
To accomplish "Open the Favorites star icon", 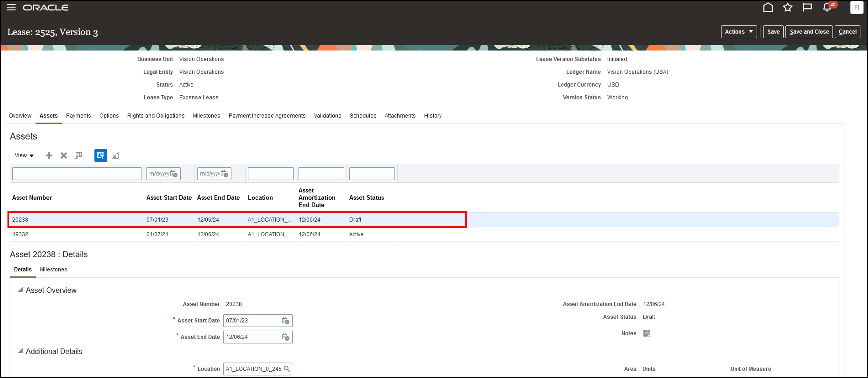I will tap(787, 7).
